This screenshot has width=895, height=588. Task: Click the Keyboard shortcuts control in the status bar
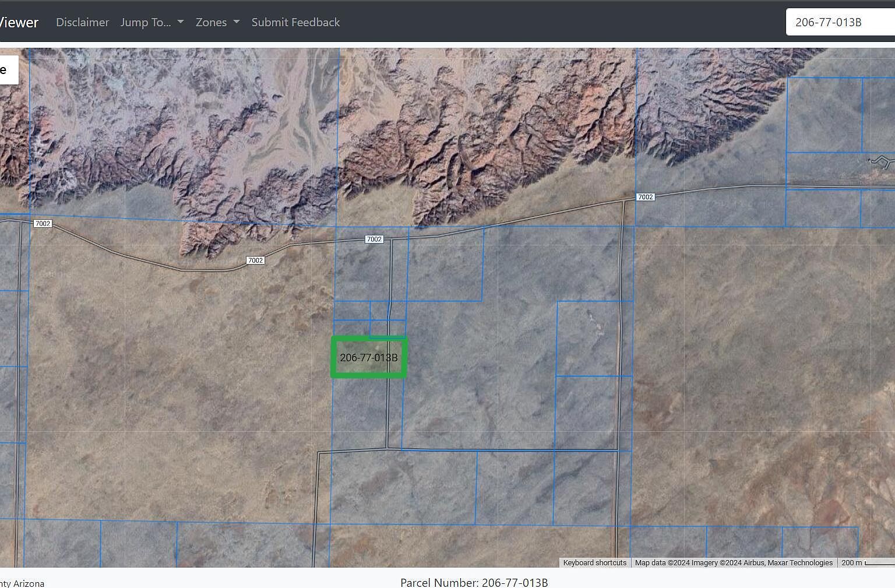594,562
